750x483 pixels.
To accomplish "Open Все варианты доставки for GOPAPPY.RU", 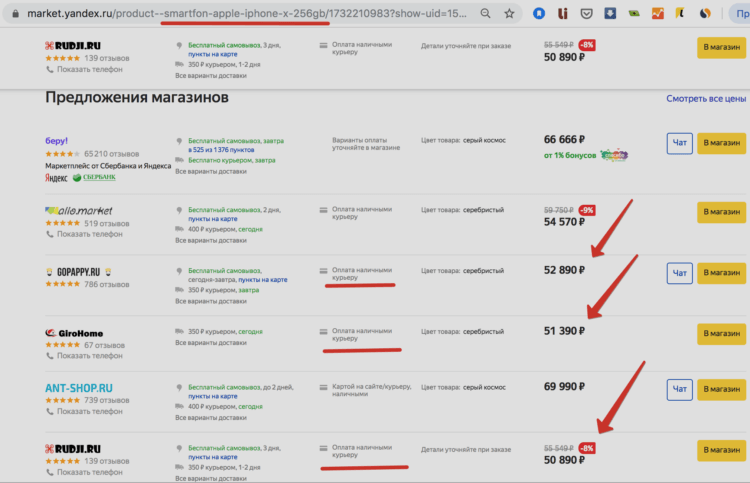I will [x=211, y=301].
